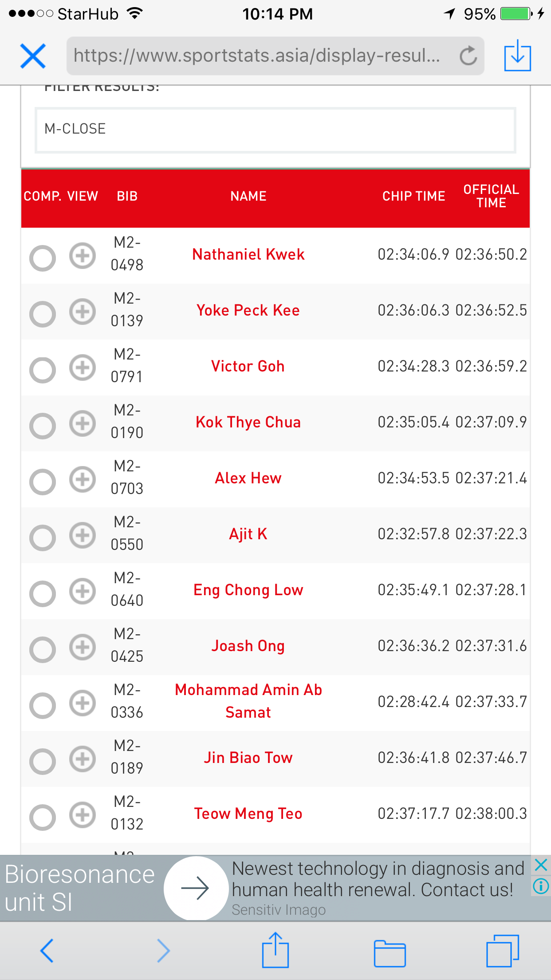Expand details for Joash Ong
This screenshot has width=551, height=980.
click(83, 647)
